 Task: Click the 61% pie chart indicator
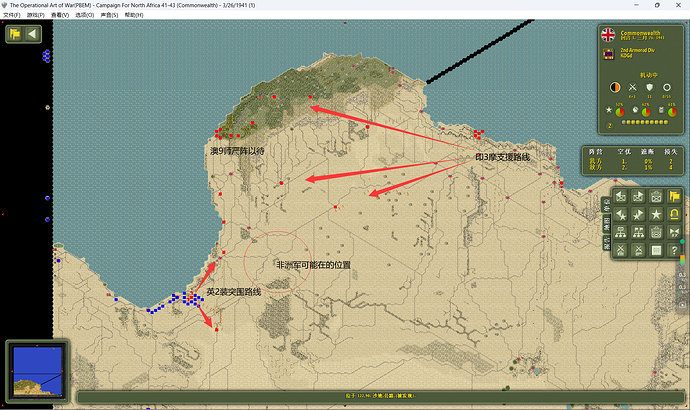click(672, 112)
